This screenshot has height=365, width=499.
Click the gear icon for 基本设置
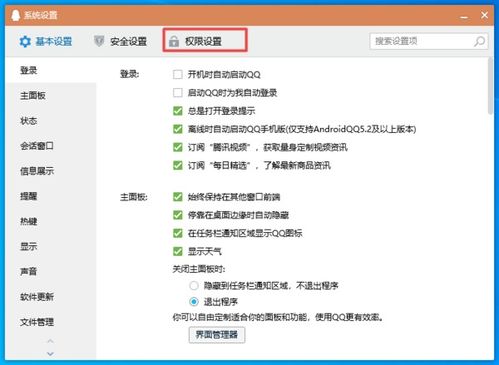pos(25,42)
